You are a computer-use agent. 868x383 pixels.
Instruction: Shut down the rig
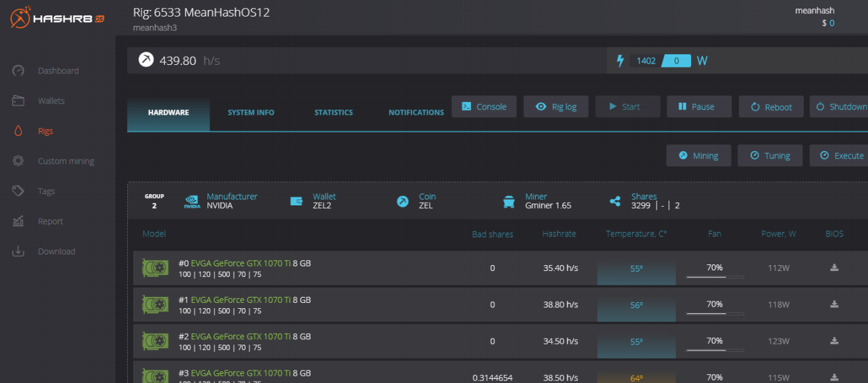(840, 107)
